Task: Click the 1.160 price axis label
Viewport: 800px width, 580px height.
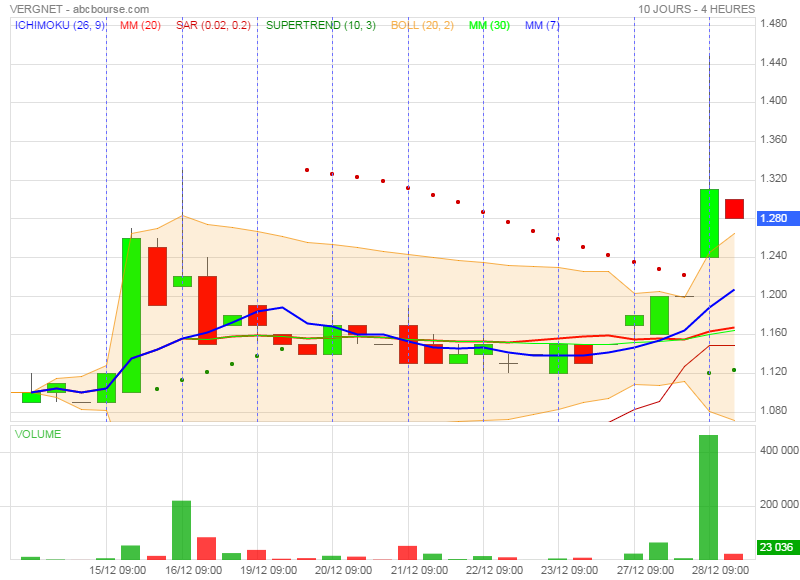Action: 773,333
